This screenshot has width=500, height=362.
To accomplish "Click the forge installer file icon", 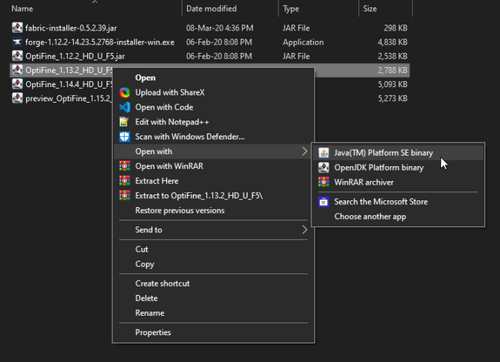I will (x=17, y=42).
